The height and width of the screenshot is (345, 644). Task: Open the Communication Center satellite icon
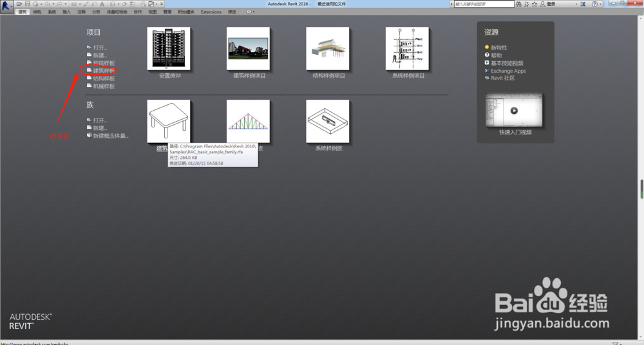coord(527,4)
